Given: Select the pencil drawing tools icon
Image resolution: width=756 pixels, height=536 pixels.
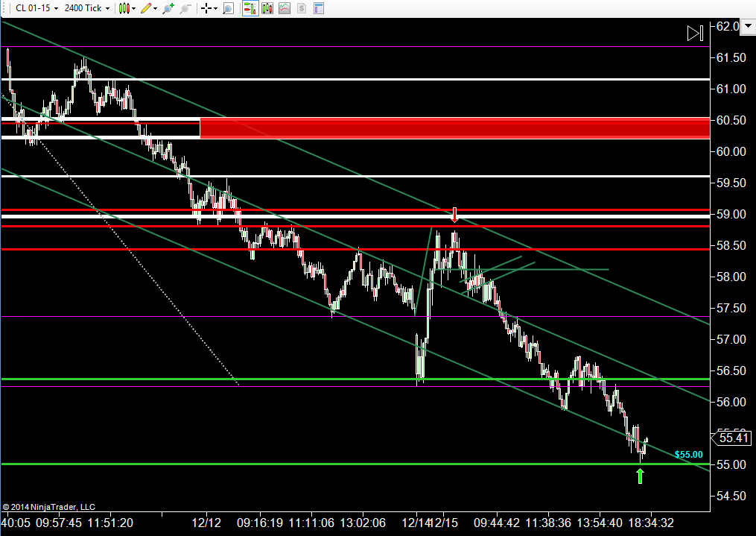Looking at the screenshot, I should pos(146,8).
